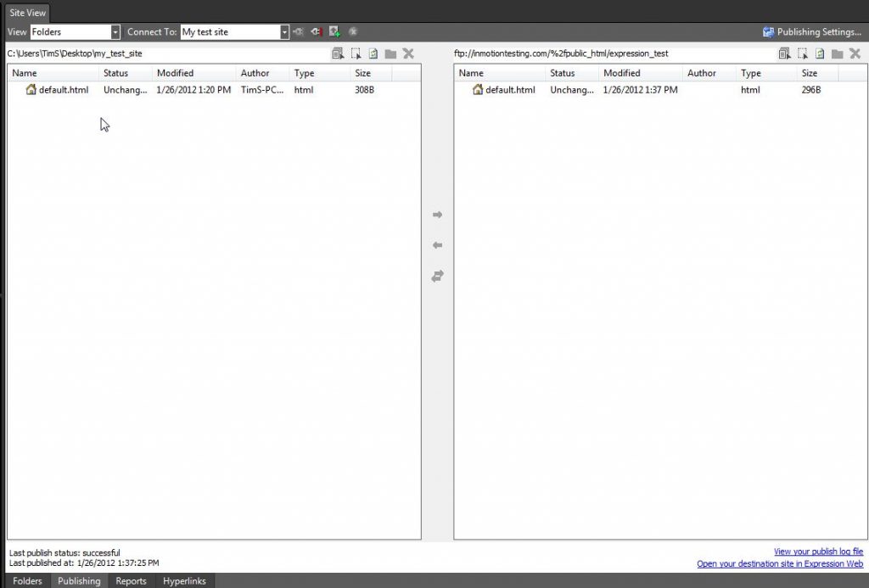Clear the selection in the remote pane
This screenshot has height=588, width=869.
[x=802, y=53]
